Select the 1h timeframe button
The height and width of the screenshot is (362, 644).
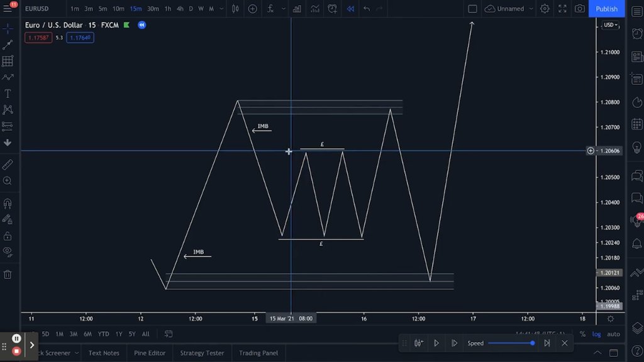[167, 9]
